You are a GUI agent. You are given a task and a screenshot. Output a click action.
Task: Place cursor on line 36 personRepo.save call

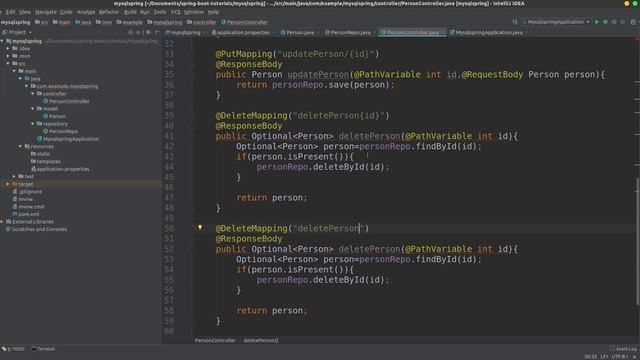[x=333, y=85]
